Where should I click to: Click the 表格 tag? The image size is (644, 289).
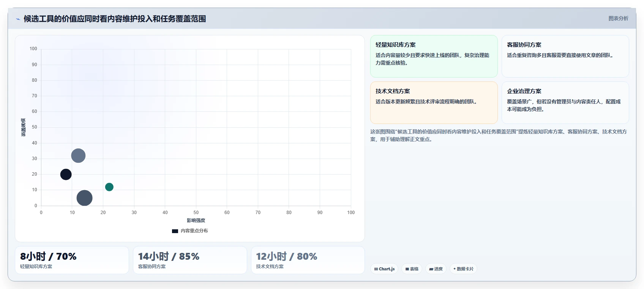[x=412, y=269]
